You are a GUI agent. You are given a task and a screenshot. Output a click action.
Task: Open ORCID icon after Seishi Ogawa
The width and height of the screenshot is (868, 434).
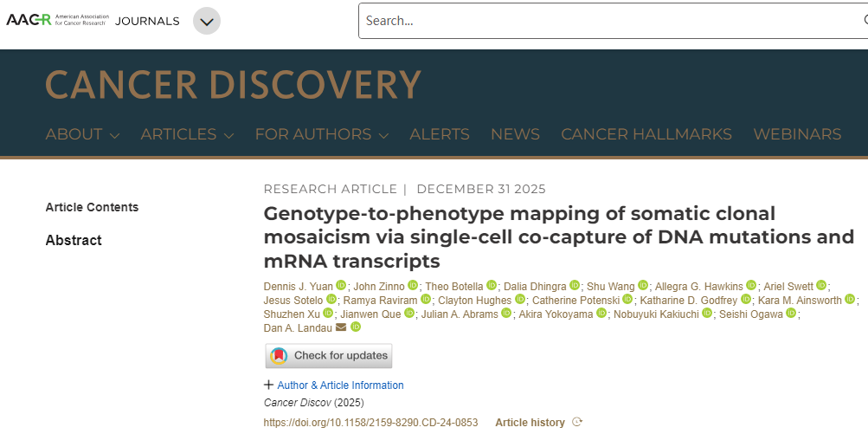(791, 314)
